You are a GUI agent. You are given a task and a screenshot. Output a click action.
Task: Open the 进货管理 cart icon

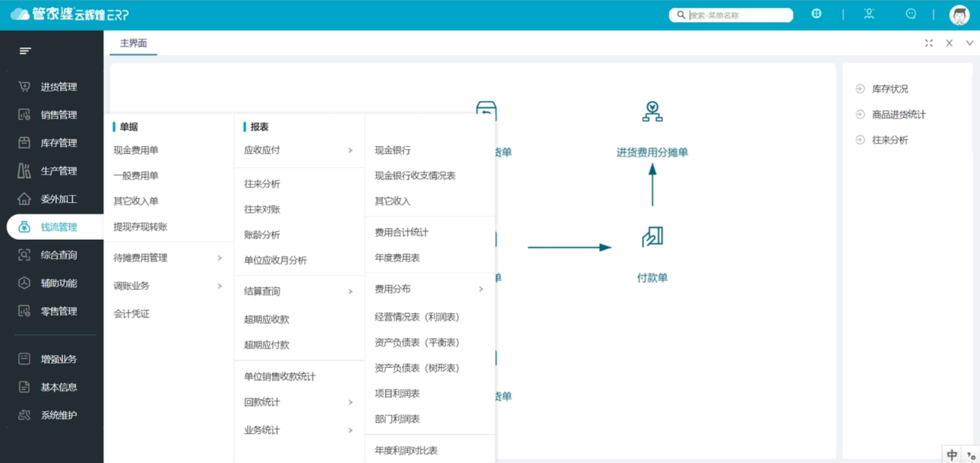tap(24, 87)
